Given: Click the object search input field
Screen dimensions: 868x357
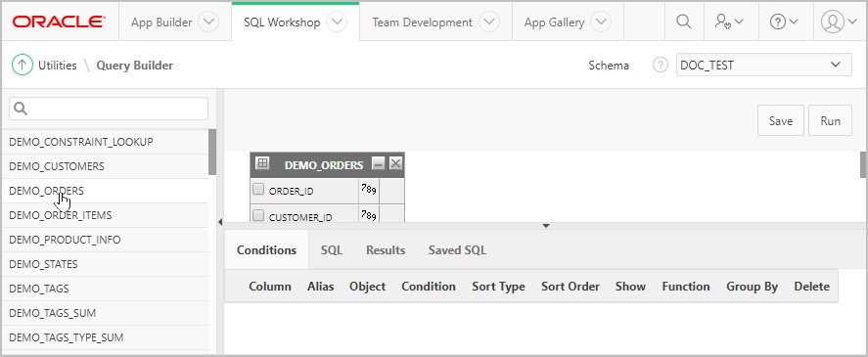Looking at the screenshot, I should [x=109, y=109].
